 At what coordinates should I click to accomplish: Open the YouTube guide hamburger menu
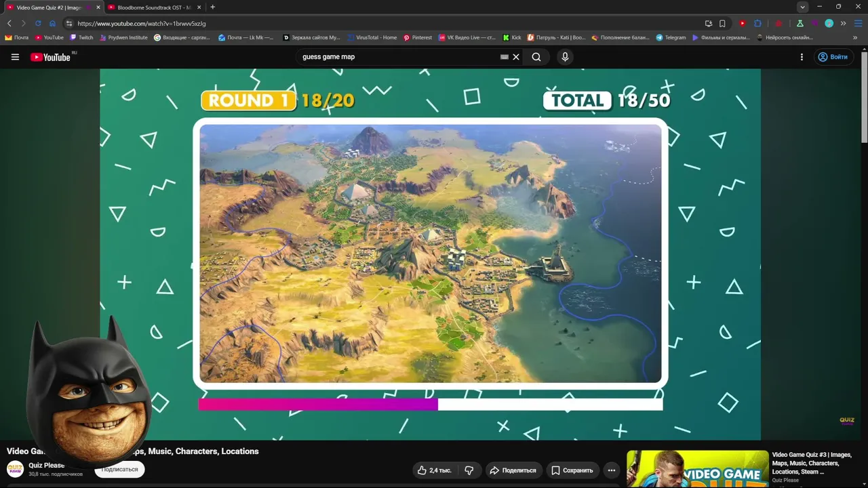click(15, 57)
